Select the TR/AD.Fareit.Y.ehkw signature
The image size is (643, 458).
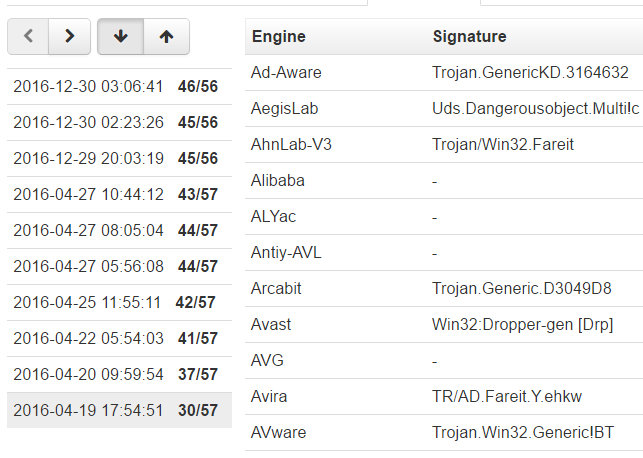click(507, 397)
